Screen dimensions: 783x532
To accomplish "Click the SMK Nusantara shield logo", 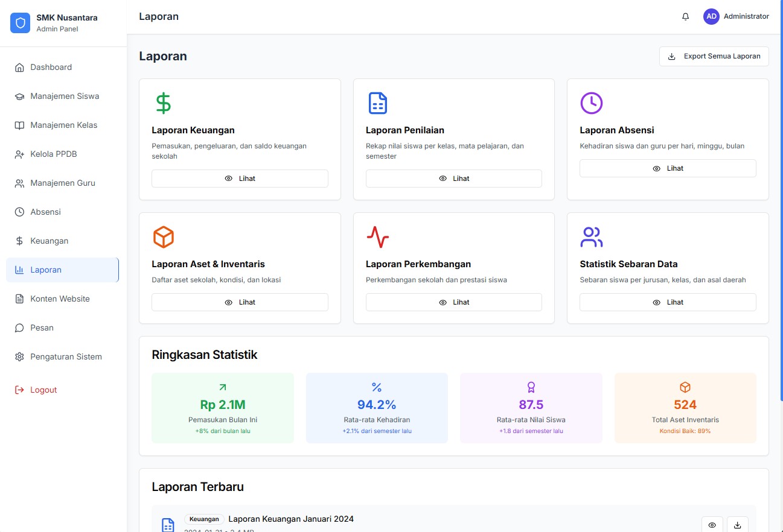I will 20,23.
